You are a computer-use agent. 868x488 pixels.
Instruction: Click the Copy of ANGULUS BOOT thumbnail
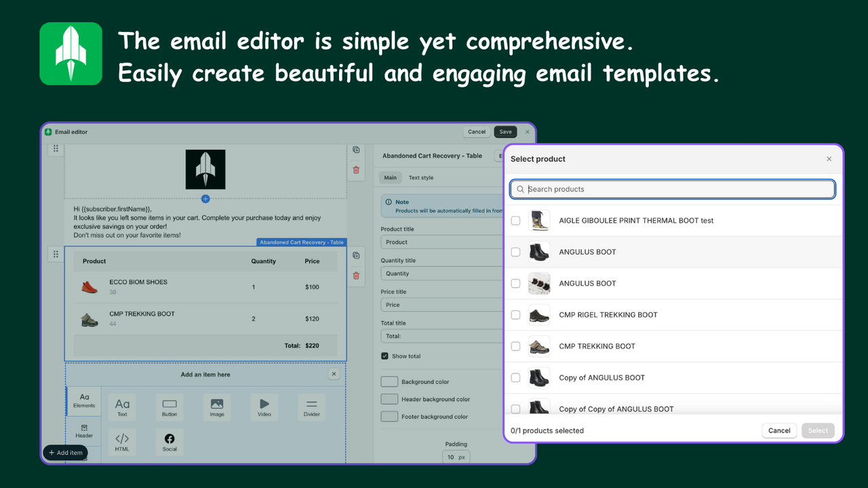pos(539,378)
